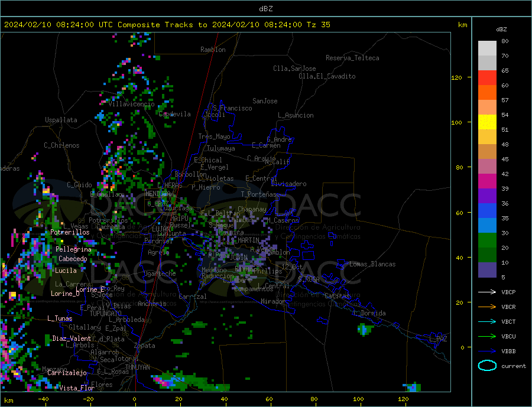This screenshot has width=532, height=407.
Task: Click the Ugarteche label
Action: point(160,273)
